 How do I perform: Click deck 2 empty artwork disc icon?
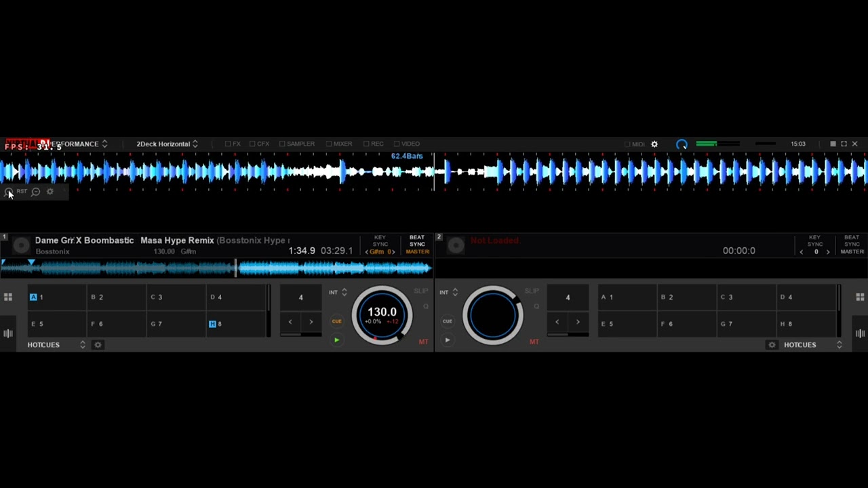coord(456,245)
